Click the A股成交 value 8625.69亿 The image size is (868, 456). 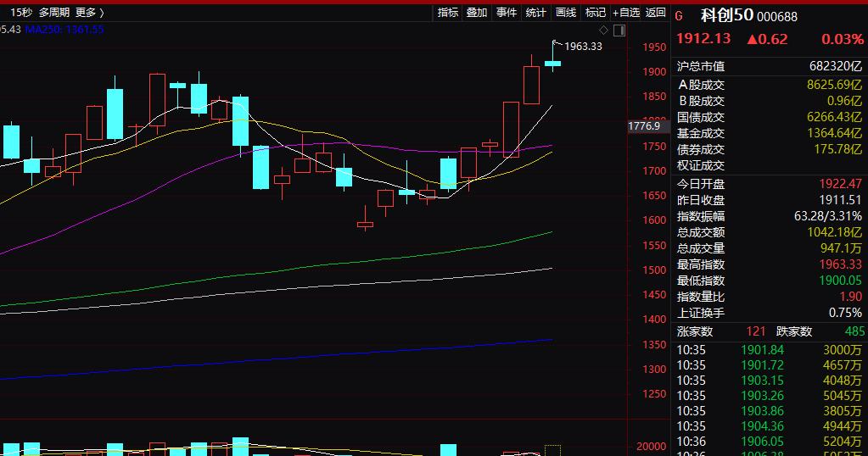click(834, 85)
